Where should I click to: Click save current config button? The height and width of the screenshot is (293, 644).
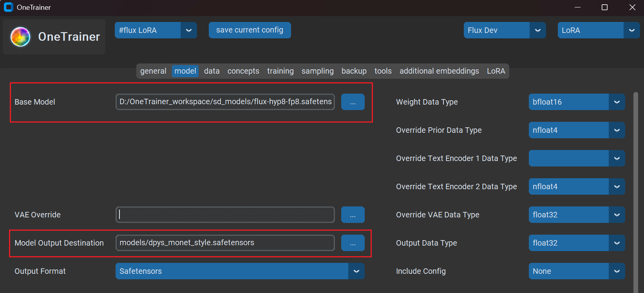coord(250,30)
